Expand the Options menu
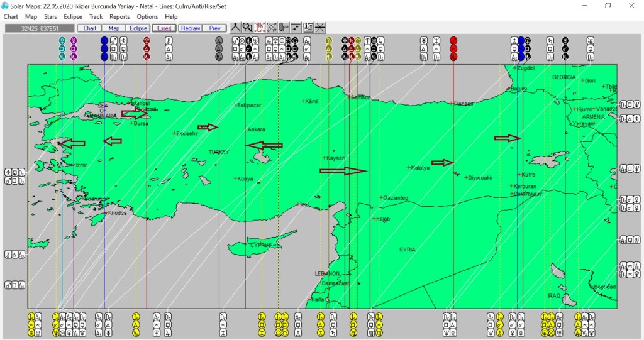This screenshot has width=644, height=340. coord(147,16)
